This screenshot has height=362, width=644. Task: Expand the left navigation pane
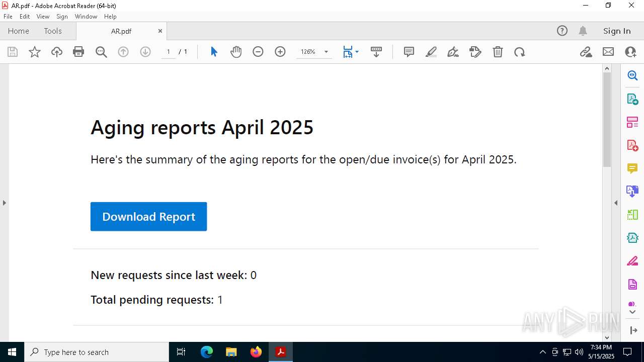pyautogui.click(x=4, y=203)
